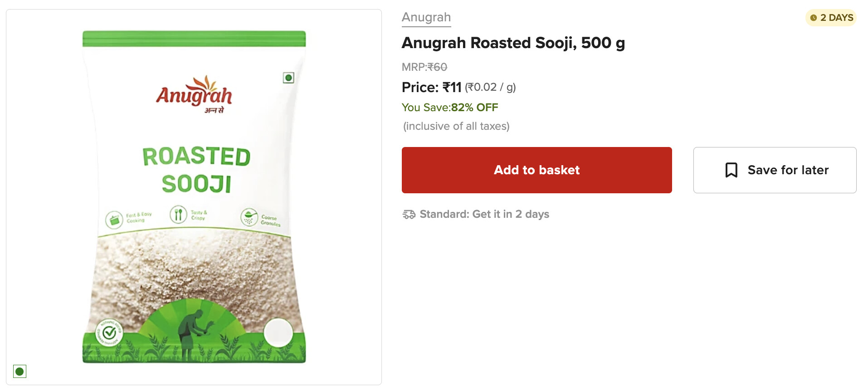
Task: Click the bookmark icon
Action: 731,170
